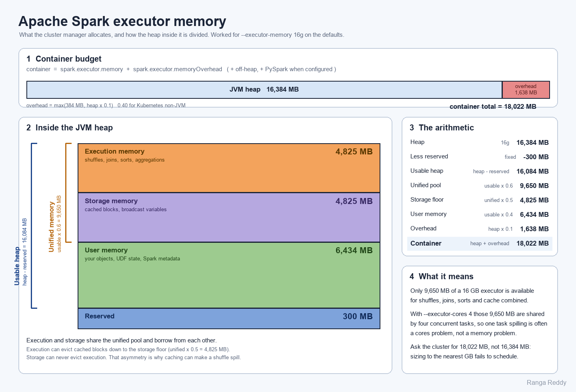Click the Unified pool value 9,650 MB
Screen dimensions: 576x392
[x=534, y=186]
